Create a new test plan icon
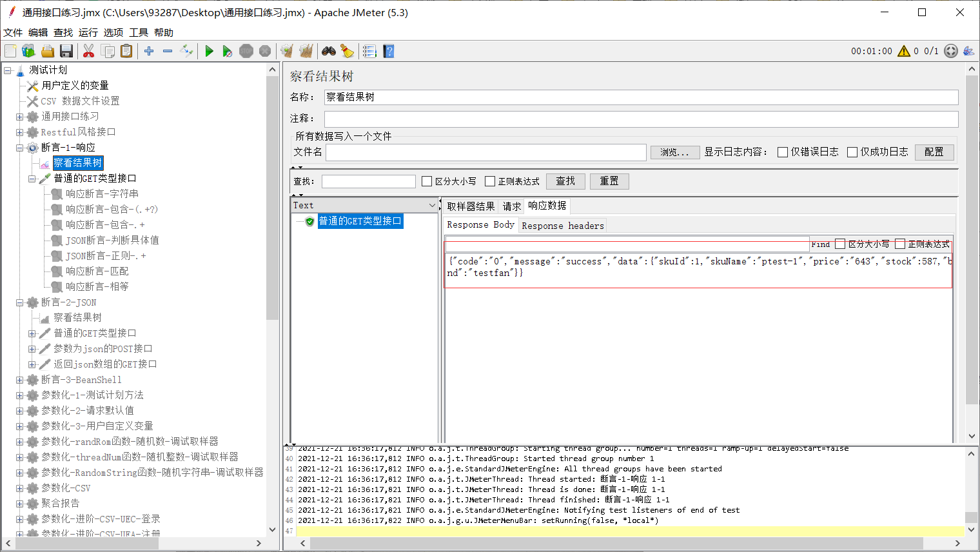This screenshot has width=980, height=552. click(x=10, y=51)
